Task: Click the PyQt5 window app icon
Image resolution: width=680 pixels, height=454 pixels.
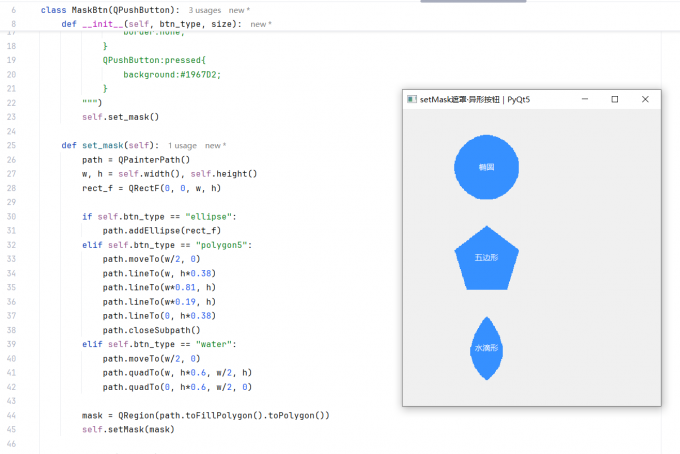Action: (x=412, y=99)
